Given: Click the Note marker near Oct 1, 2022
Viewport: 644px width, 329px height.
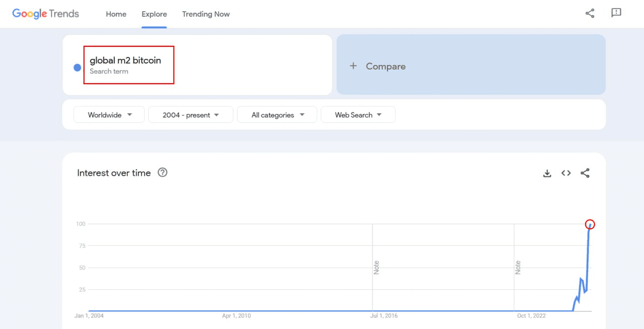Looking at the screenshot, I should pos(518,267).
